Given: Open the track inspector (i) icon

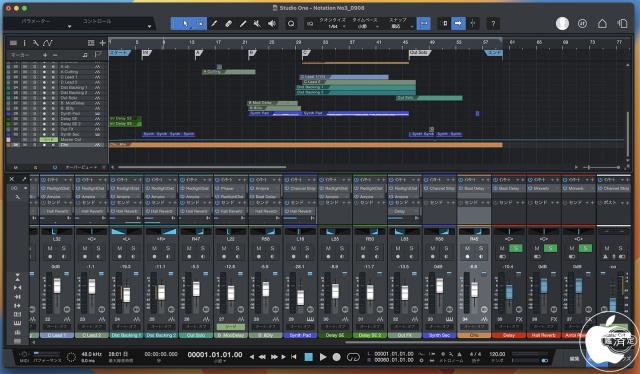Looking at the screenshot, I should pyautogui.click(x=24, y=43).
